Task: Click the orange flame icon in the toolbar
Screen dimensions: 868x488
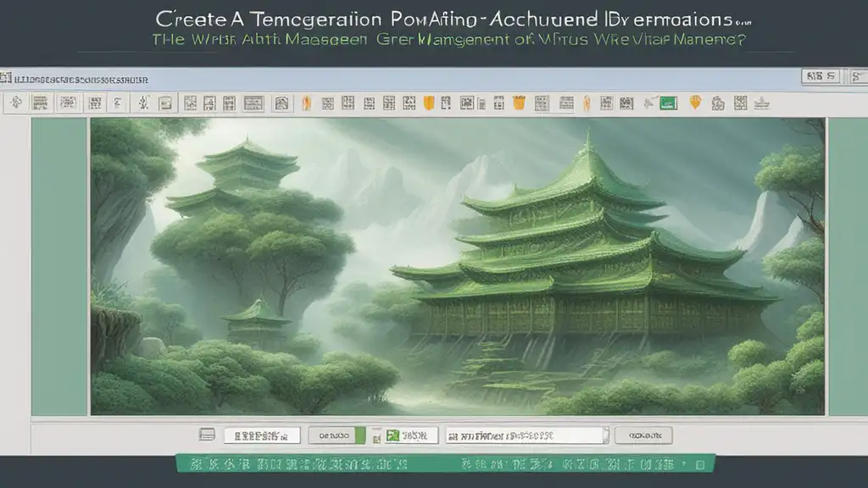Action: [306, 103]
